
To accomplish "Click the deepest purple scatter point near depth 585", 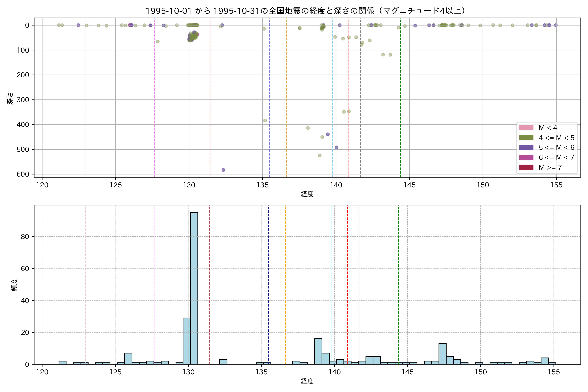I will click(x=223, y=170).
